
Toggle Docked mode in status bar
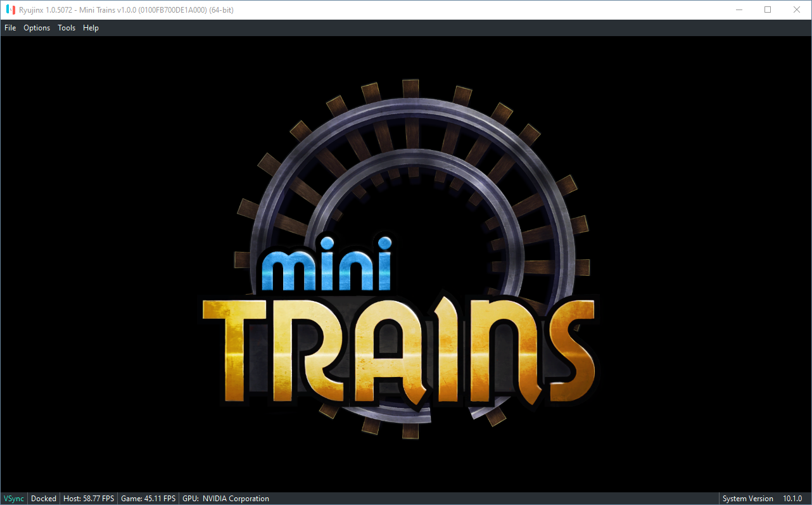[44, 499]
